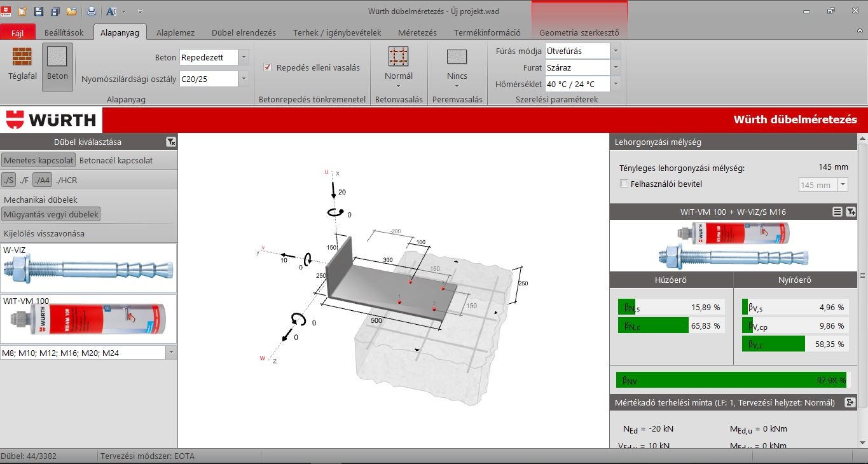868x464 pixels.
Task: Toggle Műgyantás vegyi dübelek filter
Action: point(52,214)
